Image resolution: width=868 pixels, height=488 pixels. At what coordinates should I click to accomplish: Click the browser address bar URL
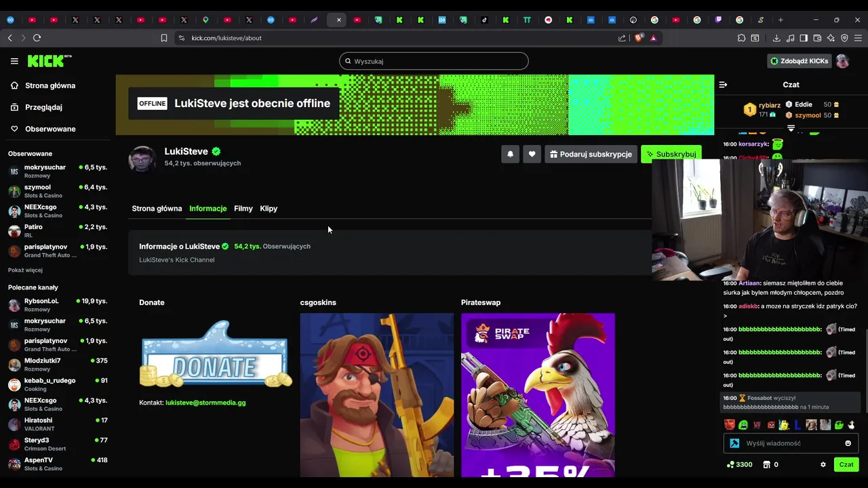click(x=226, y=38)
